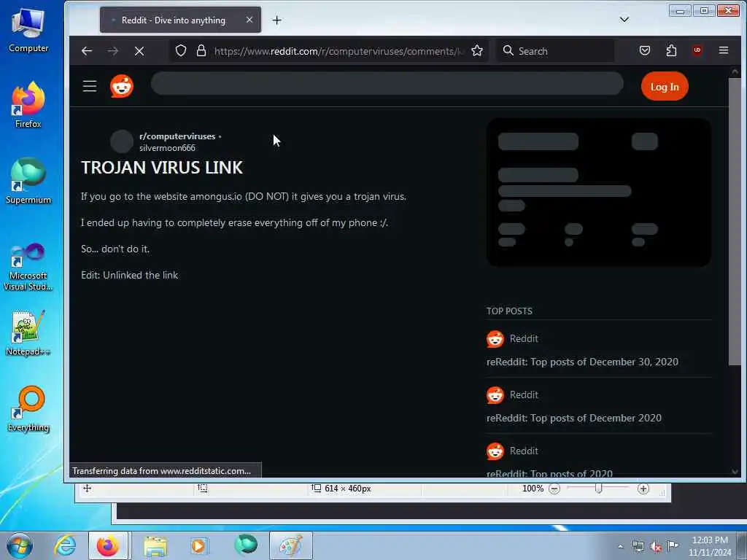Open the Notepad++ desktop shortcut
Viewport: 747px width, 560px height.
pos(28,333)
